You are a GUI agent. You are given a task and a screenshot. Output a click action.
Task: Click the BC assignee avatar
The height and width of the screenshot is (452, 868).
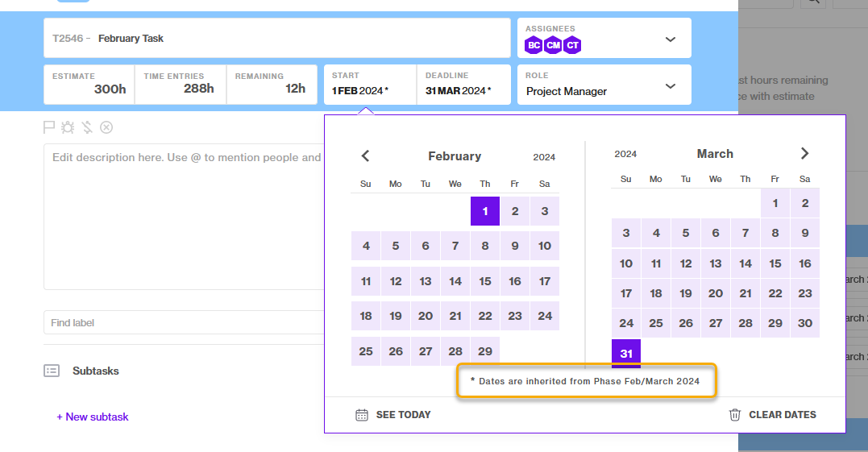tap(534, 45)
